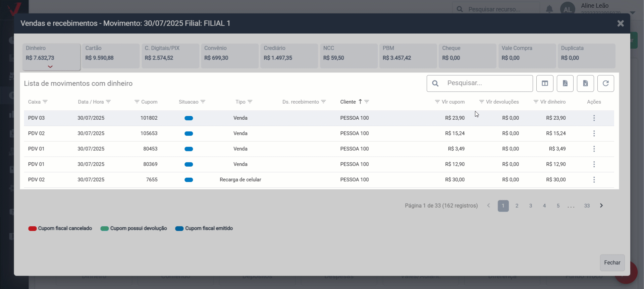Open the Aline Leão user dropdown
The height and width of the screenshot is (289, 644).
pyautogui.click(x=633, y=13)
